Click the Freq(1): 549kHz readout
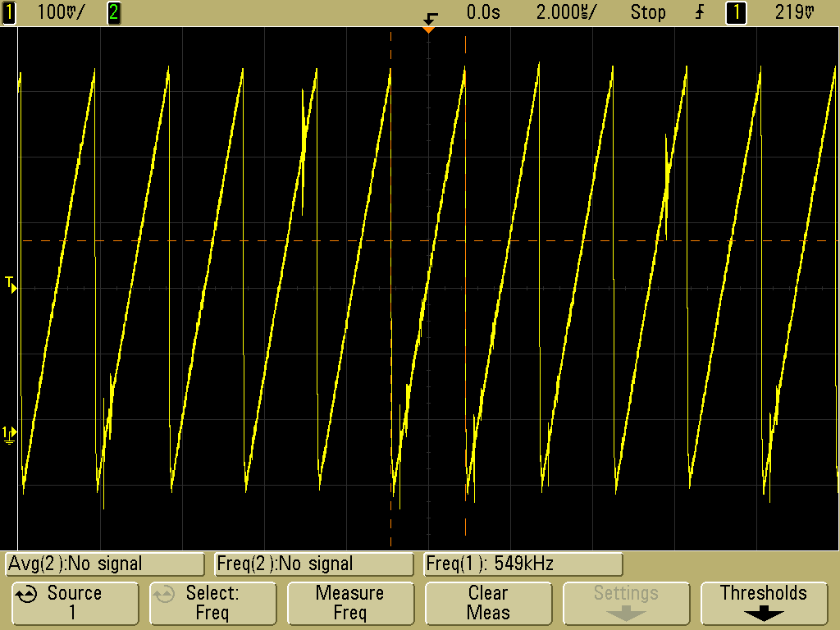The width and height of the screenshot is (840, 630). point(523,564)
